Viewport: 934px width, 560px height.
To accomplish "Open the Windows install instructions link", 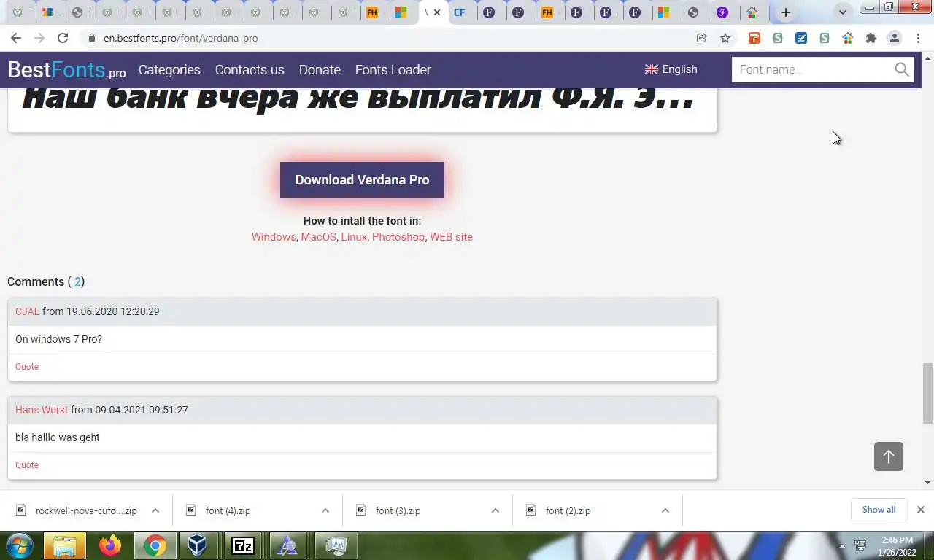I will click(x=274, y=237).
